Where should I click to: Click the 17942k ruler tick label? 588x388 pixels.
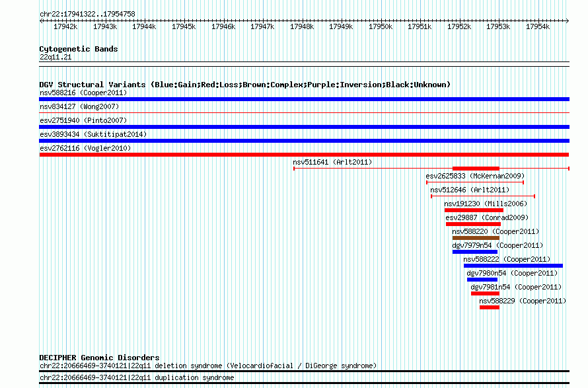pos(65,26)
